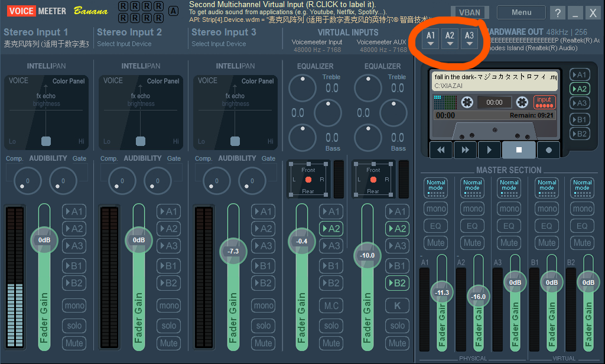Click Normal mode on master A1 bus

click(x=435, y=187)
